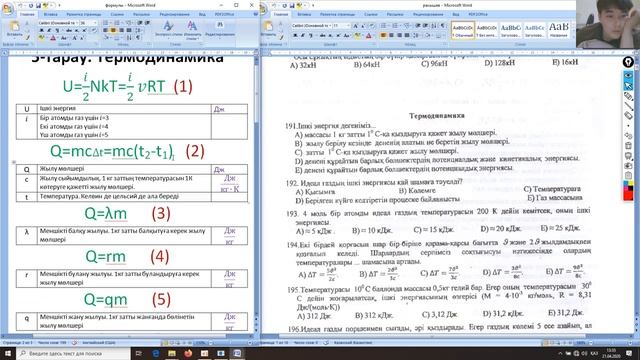The width and height of the screenshot is (640, 360).
Task: Click Grow Font in test questions window
Action: tap(356, 26)
